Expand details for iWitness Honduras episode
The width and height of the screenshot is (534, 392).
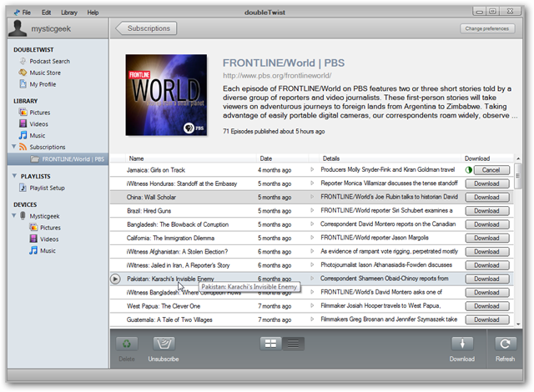[312, 183]
